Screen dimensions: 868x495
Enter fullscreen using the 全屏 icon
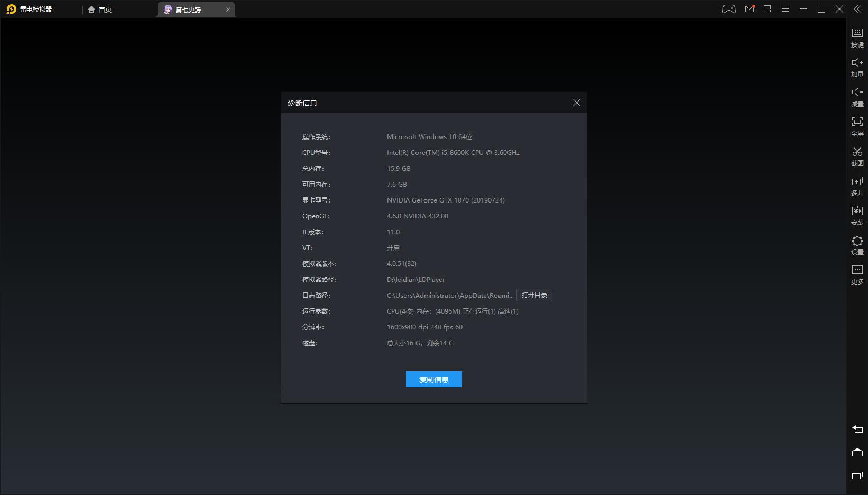tap(857, 126)
